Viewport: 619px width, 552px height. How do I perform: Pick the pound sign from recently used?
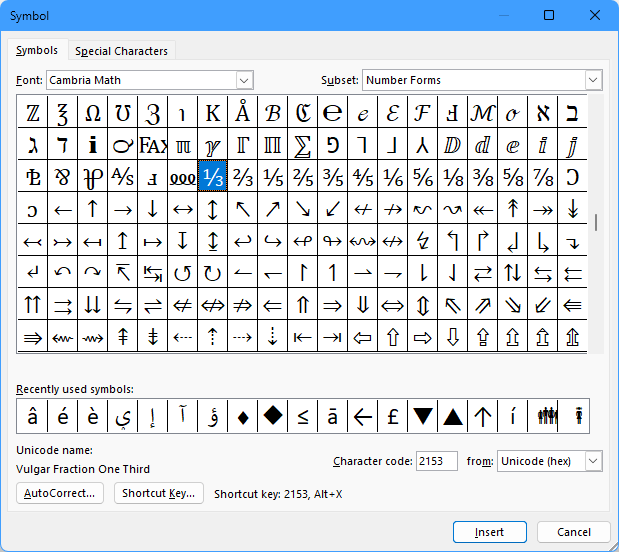coord(393,415)
